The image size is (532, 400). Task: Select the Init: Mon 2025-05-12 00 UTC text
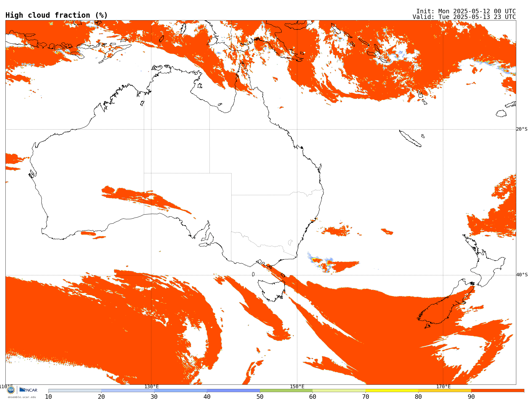click(x=466, y=11)
